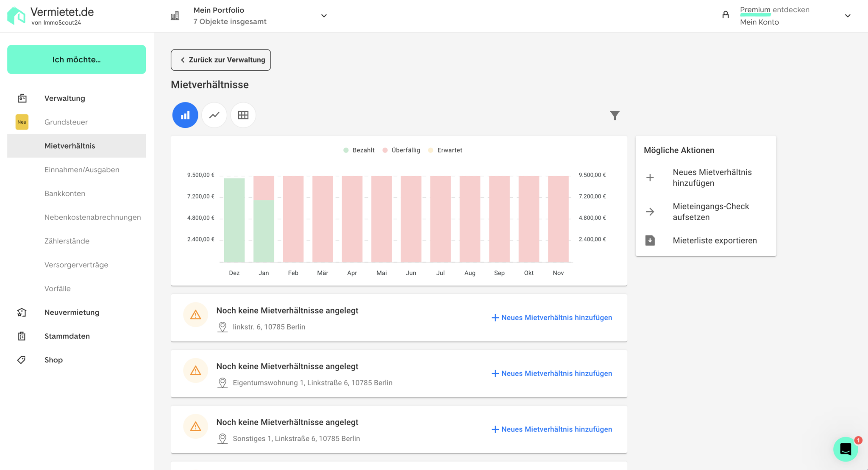868x470 pixels.
Task: Toggle the Überfällig legend entry
Action: (401, 150)
